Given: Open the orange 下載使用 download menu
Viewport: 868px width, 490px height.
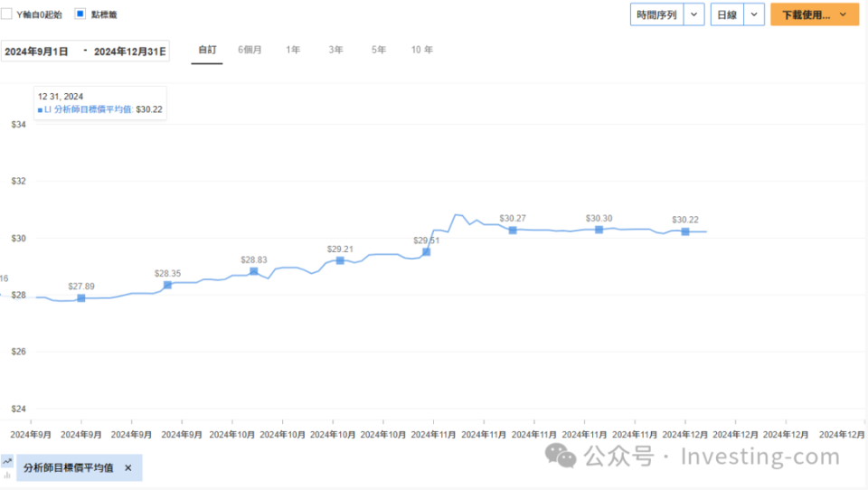Looking at the screenshot, I should click(815, 15).
